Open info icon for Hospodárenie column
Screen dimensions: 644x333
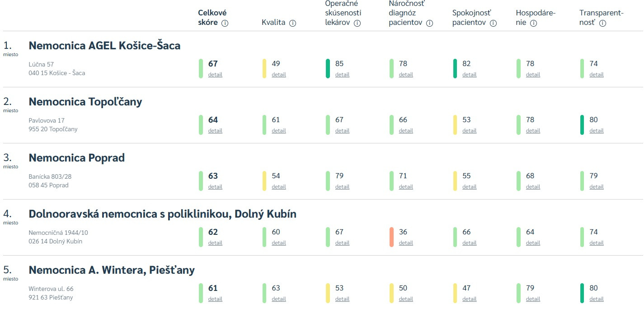(x=533, y=23)
